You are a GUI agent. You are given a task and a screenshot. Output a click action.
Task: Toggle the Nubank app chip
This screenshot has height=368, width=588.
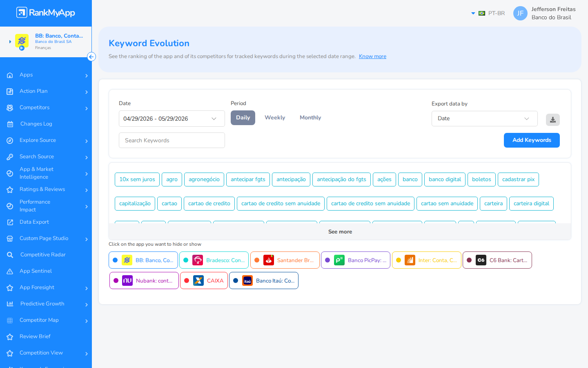[144, 280]
